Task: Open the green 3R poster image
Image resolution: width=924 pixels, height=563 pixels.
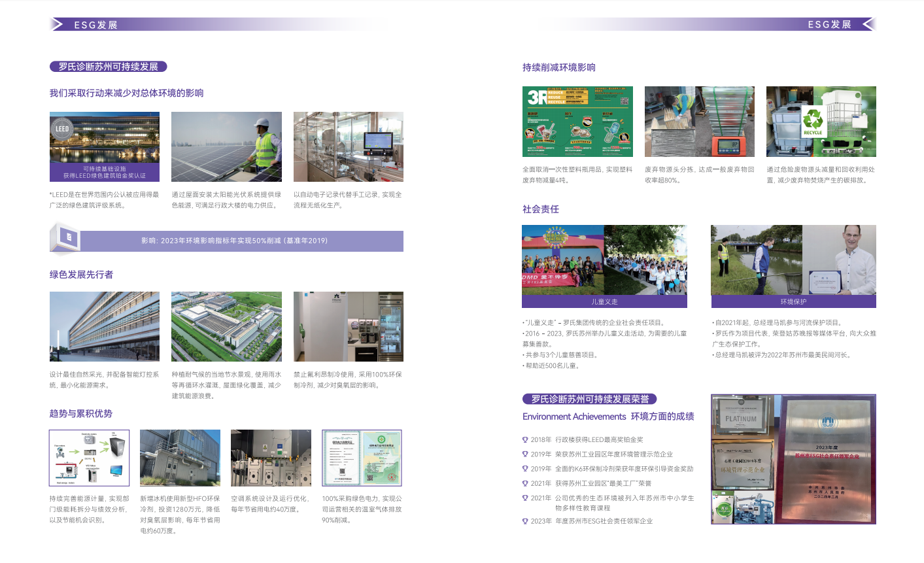Action: tap(577, 122)
